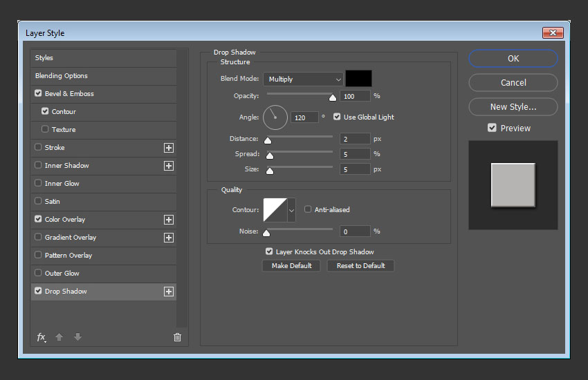588x380 pixels.
Task: Enable the Pattern Overlay checkbox
Action: pos(38,255)
